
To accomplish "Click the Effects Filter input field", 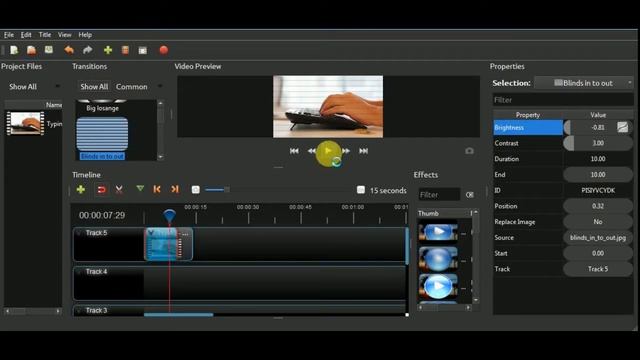I will pyautogui.click(x=439, y=195).
